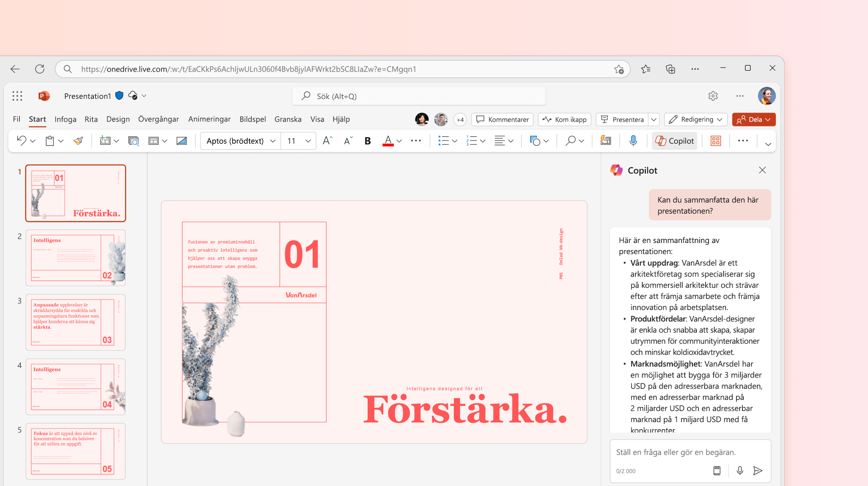The height and width of the screenshot is (486, 868).
Task: Click the +4 collaborators badge
Action: pyautogui.click(x=460, y=119)
